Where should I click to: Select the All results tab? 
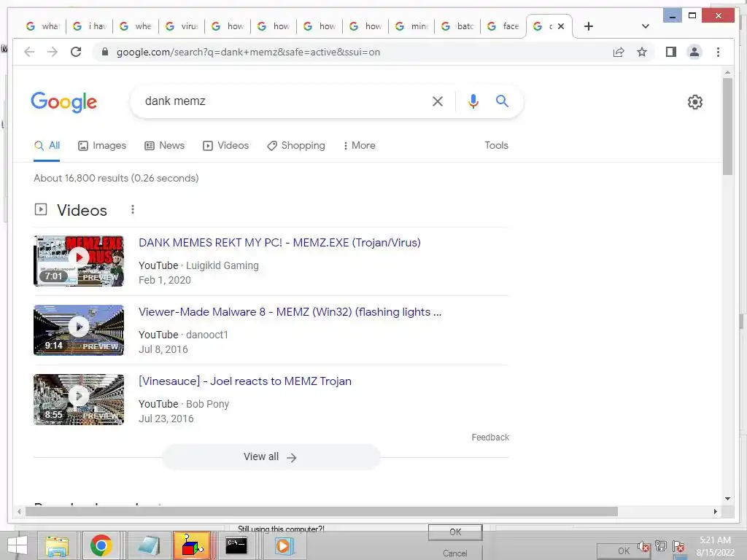(x=47, y=146)
